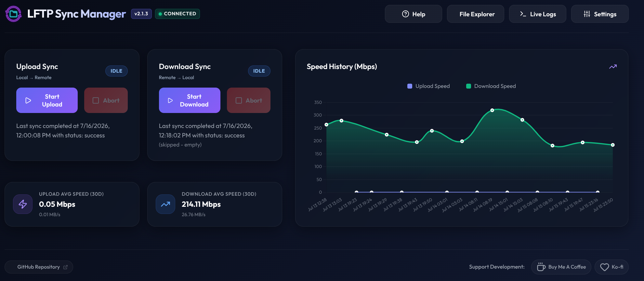Click the lightning bolt upload speed icon
The height and width of the screenshot is (281, 644).
click(23, 204)
